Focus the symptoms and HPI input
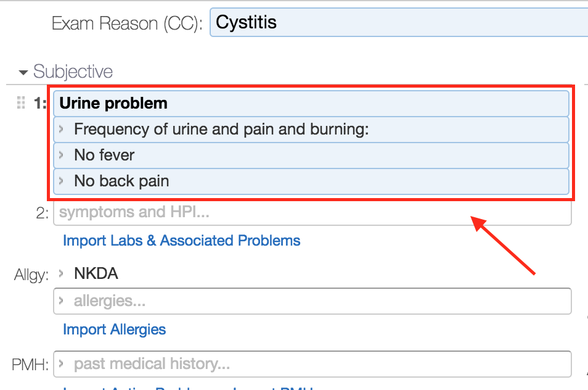 click(308, 212)
